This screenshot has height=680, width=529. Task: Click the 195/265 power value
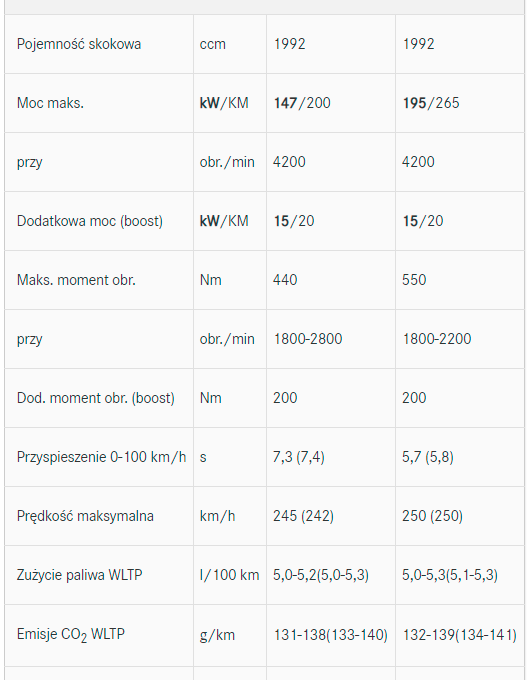[431, 103]
